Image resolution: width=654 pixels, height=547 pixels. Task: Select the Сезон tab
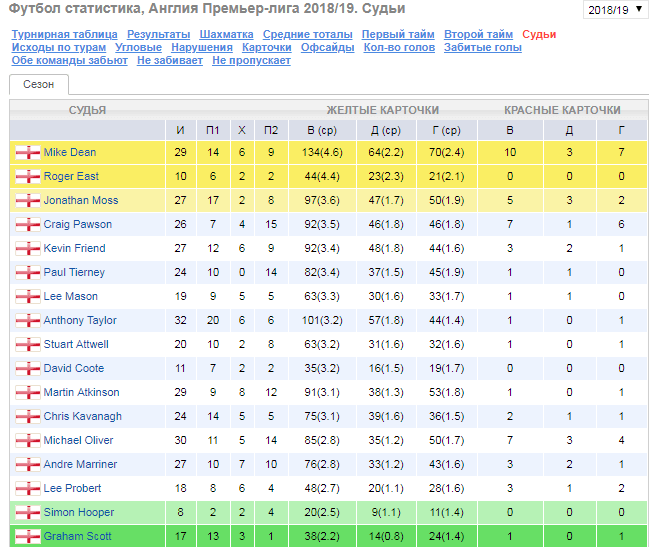point(39,84)
